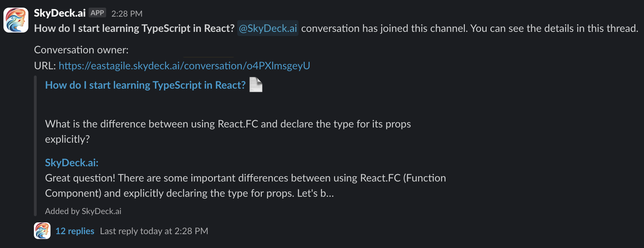Click the React.FC question text in preview
Viewport: 644px width, 248px height.
pyautogui.click(x=228, y=124)
